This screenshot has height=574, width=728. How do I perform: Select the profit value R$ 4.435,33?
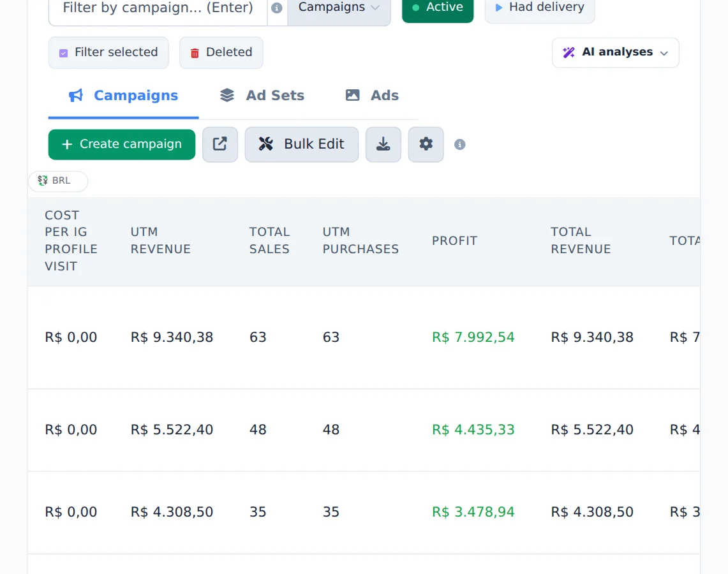point(473,430)
